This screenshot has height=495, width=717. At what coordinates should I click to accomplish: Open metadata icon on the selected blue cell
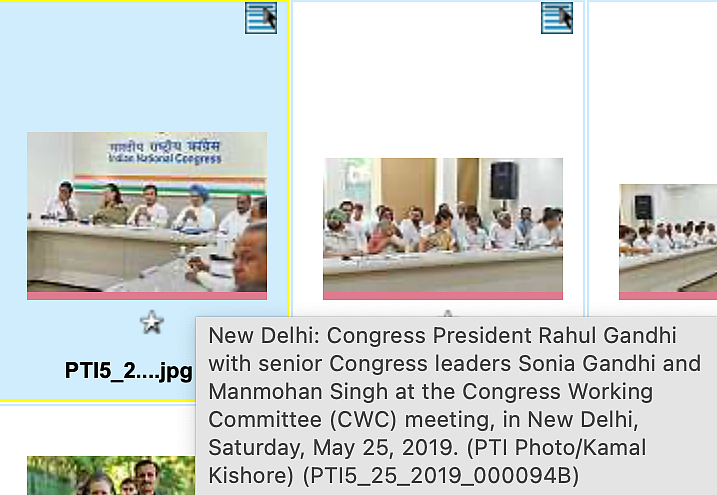click(x=261, y=18)
